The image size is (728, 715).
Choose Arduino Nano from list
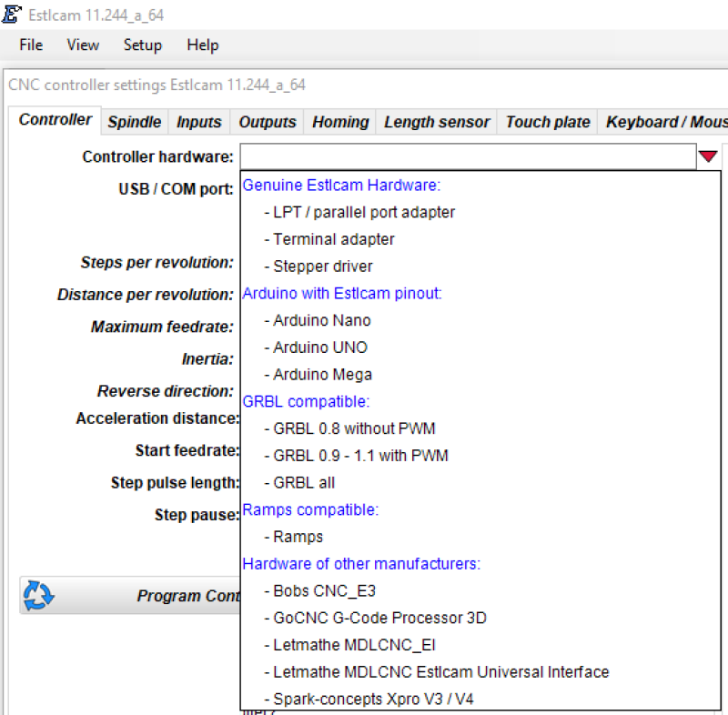(480, 320)
